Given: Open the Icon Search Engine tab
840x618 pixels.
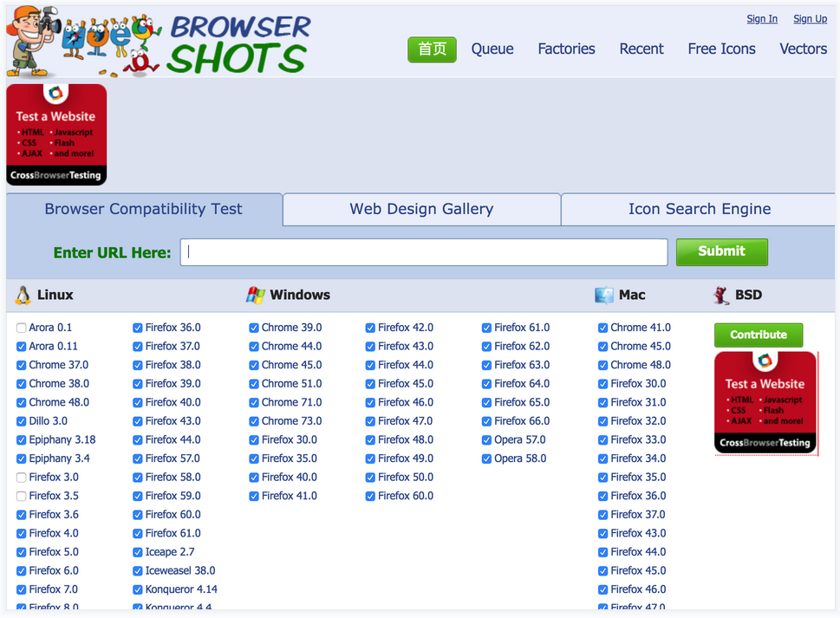Looking at the screenshot, I should pos(699,209).
